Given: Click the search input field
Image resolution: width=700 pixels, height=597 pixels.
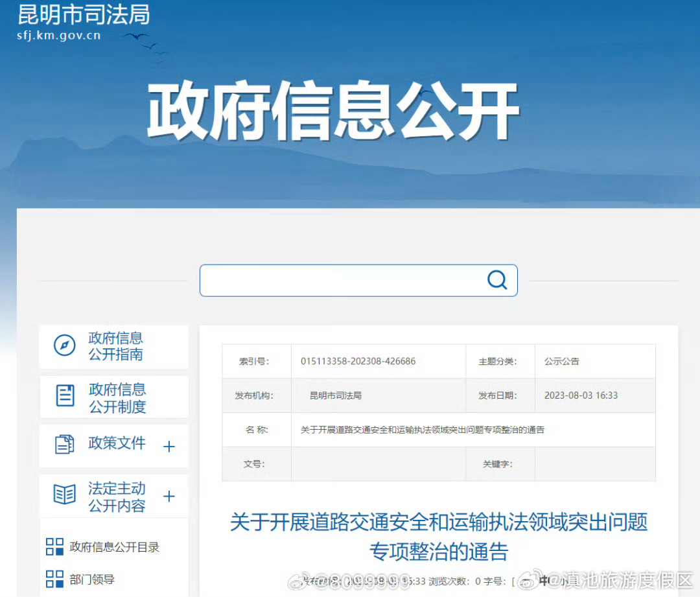Looking at the screenshot, I should point(337,279).
